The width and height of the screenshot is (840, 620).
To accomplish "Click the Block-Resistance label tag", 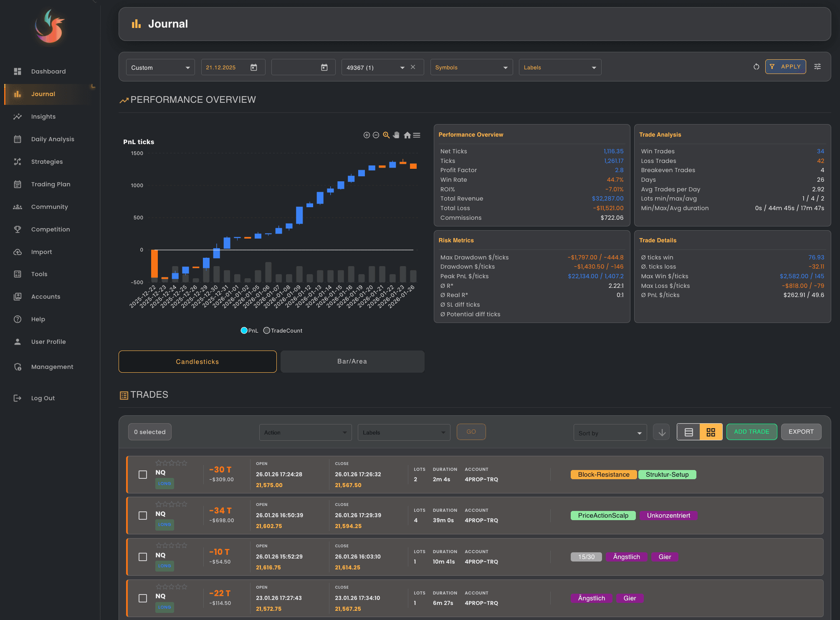I will point(604,475).
